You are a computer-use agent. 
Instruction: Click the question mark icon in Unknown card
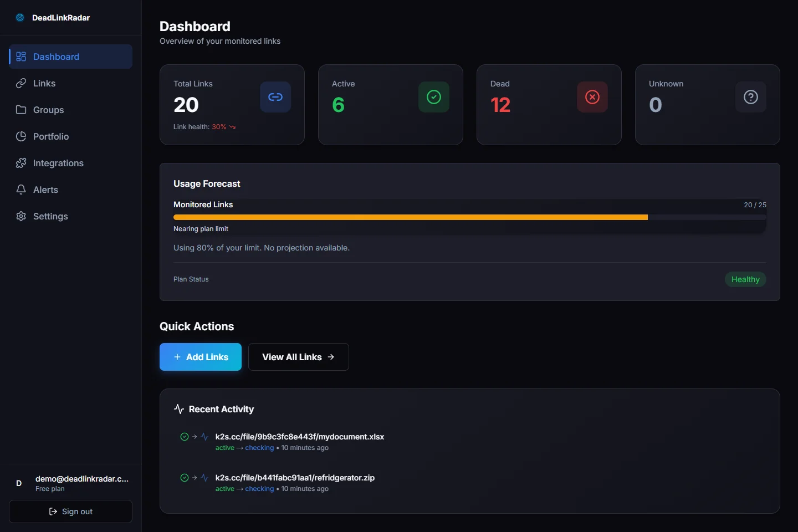(x=751, y=97)
